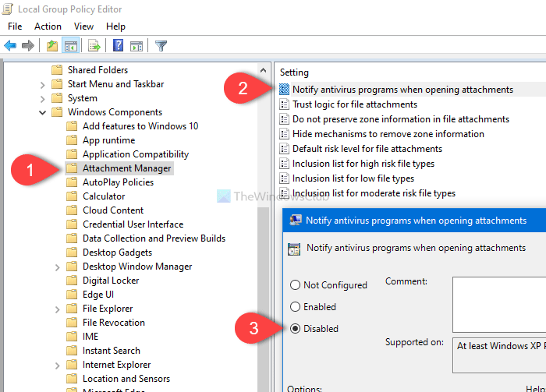Click the Digital Locker folder icon
This screenshot has width=546, height=392.
coord(72,281)
